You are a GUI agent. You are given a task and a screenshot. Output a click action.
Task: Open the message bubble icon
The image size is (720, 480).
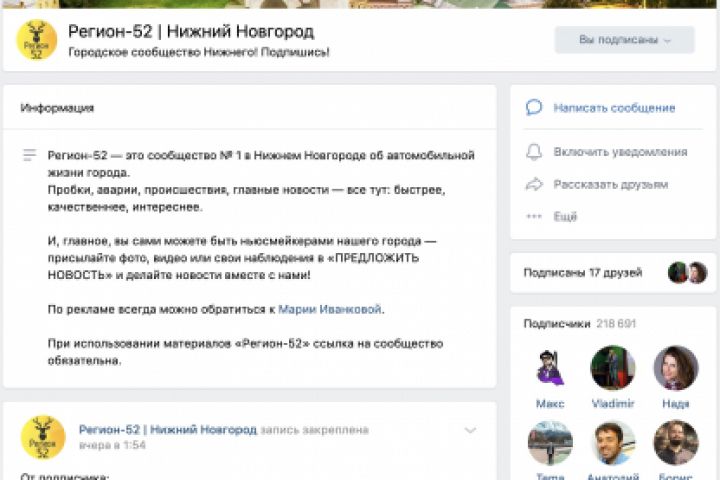point(534,107)
